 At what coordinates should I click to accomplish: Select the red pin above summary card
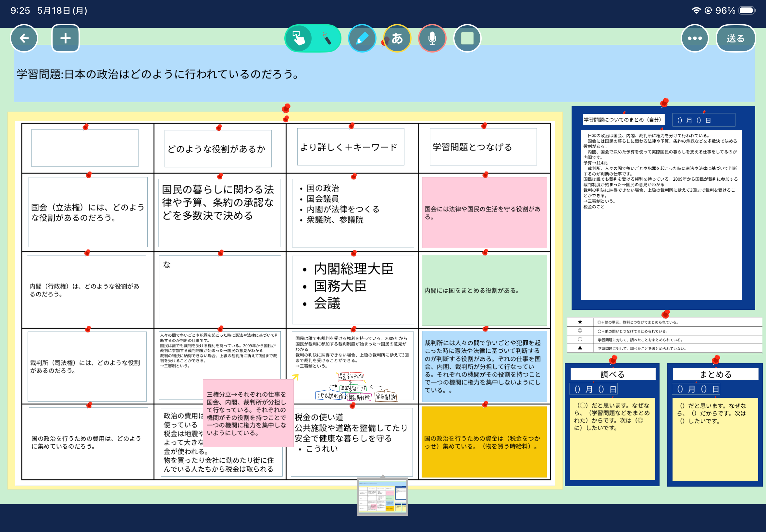(x=664, y=102)
